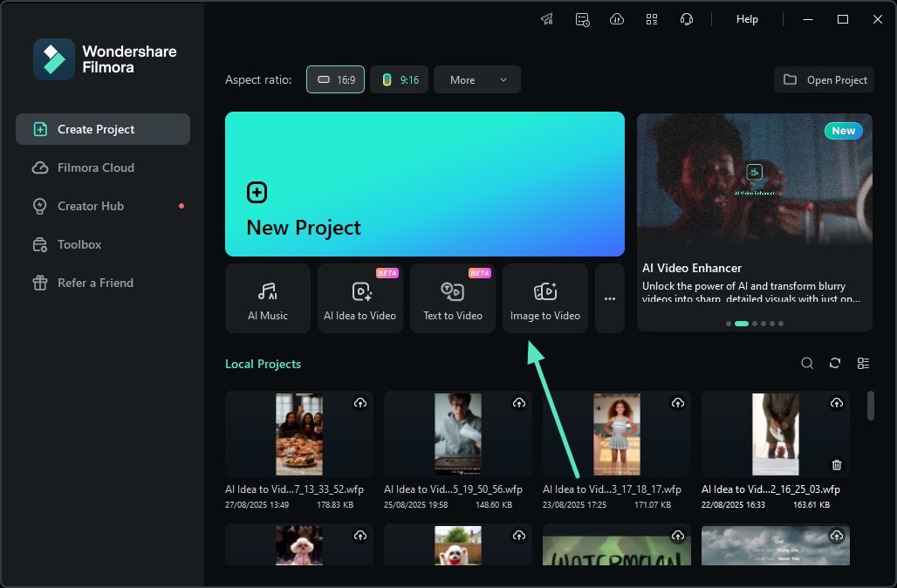897x588 pixels.
Task: Open project thumbnail 3_17_18_17.wfp
Action: 617,434
